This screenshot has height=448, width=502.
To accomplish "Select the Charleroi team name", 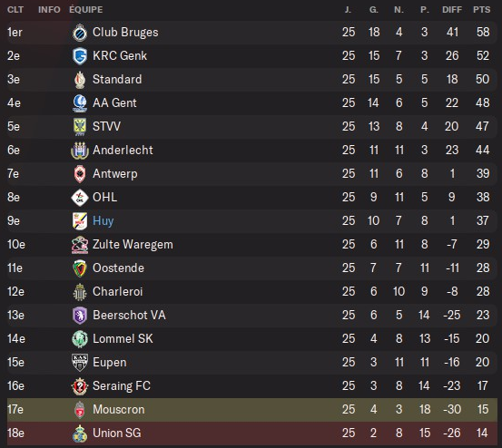I will click(117, 292).
